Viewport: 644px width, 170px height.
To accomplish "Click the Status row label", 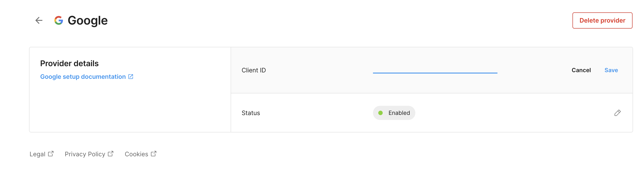I will [250, 113].
